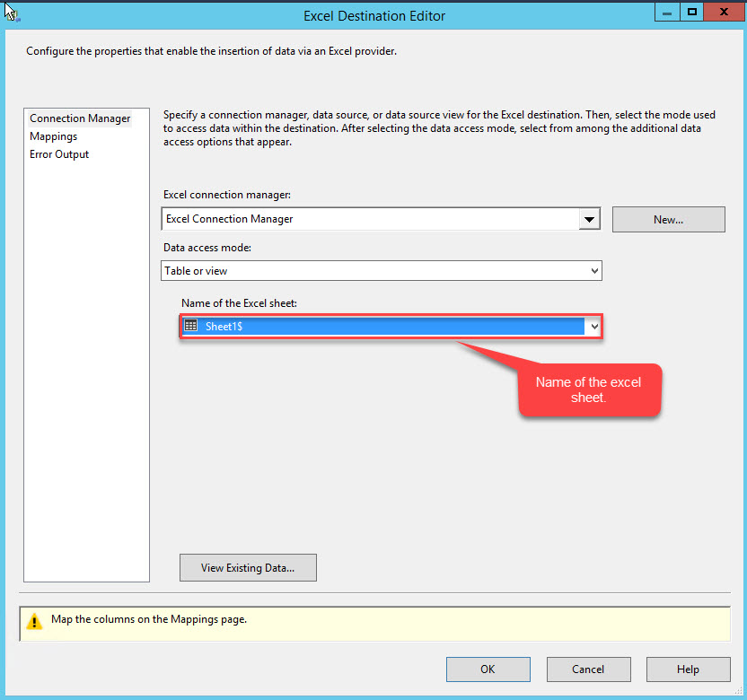Expand the Excel connection manager dropdown arrow
This screenshot has width=747, height=700.
[x=589, y=220]
